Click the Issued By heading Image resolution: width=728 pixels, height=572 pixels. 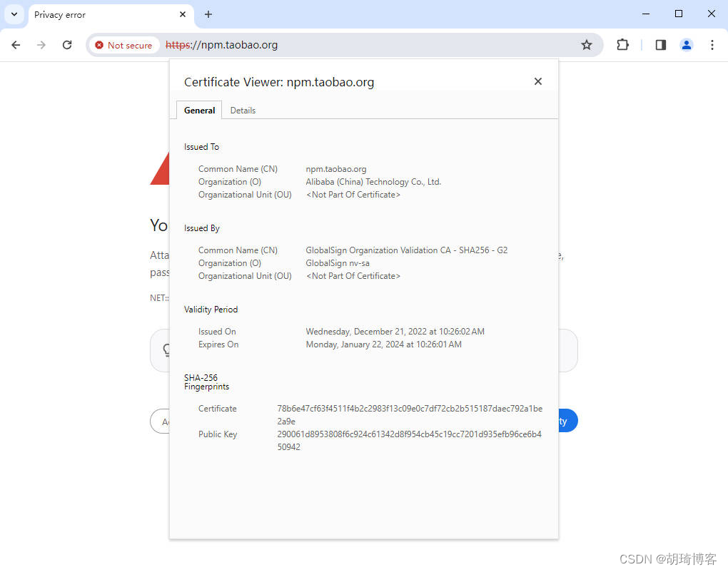201,228
